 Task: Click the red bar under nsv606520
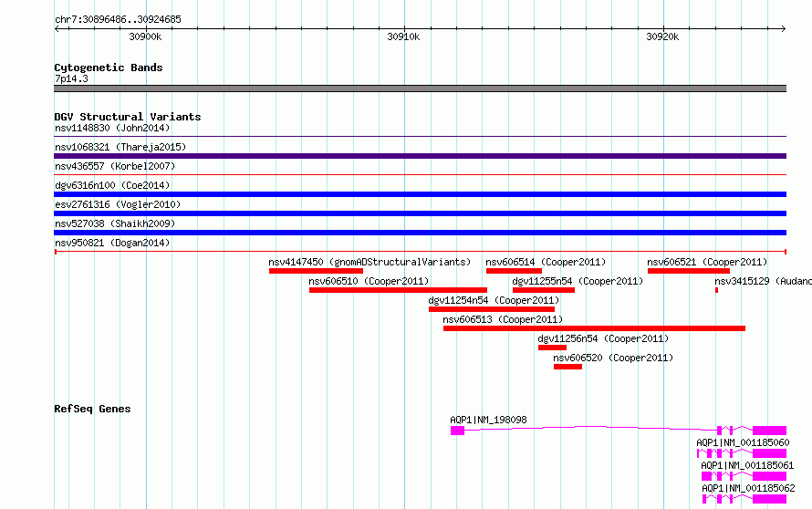[x=568, y=367]
